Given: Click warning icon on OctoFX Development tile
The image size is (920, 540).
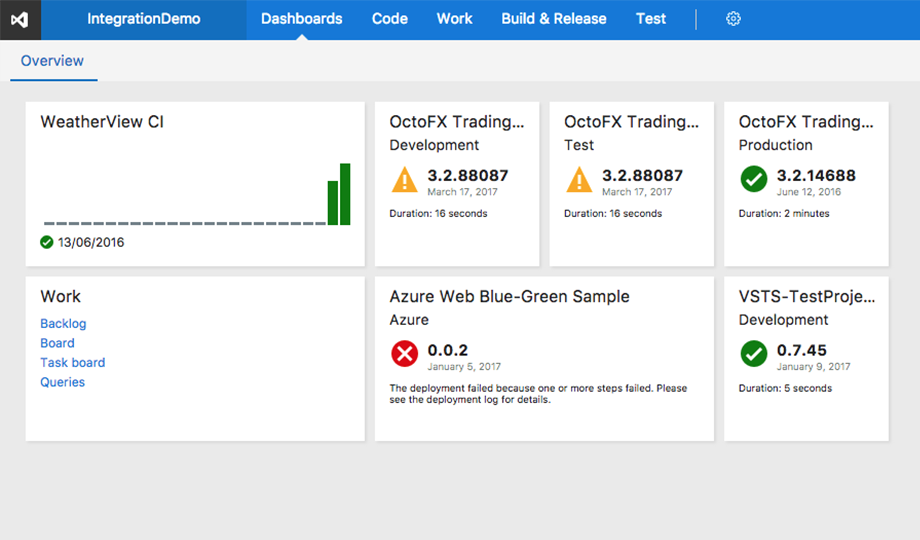Looking at the screenshot, I should [404, 180].
